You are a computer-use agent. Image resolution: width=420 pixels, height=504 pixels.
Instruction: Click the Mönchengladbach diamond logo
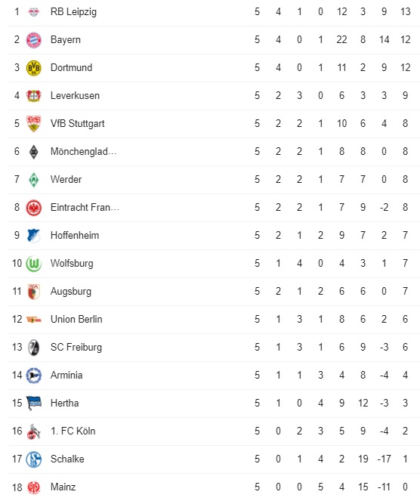pos(34,152)
